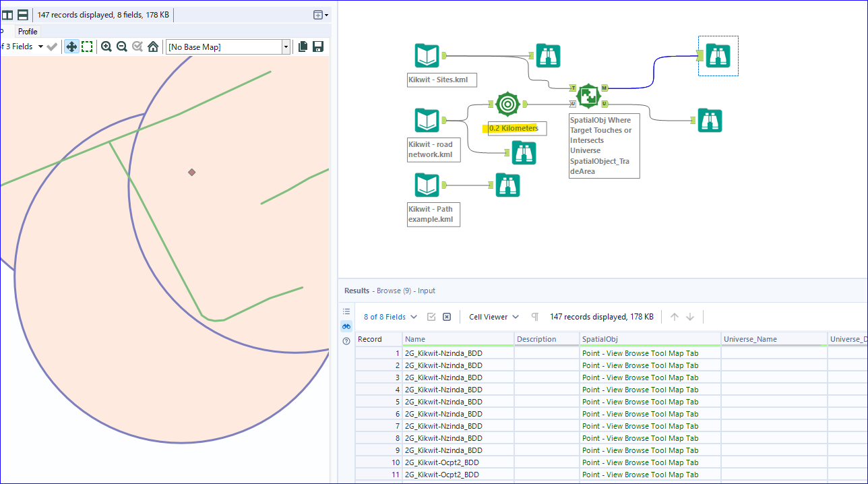Screen dimensions: 868x484
Task: Click the select all fields checkmark button
Action: point(432,316)
